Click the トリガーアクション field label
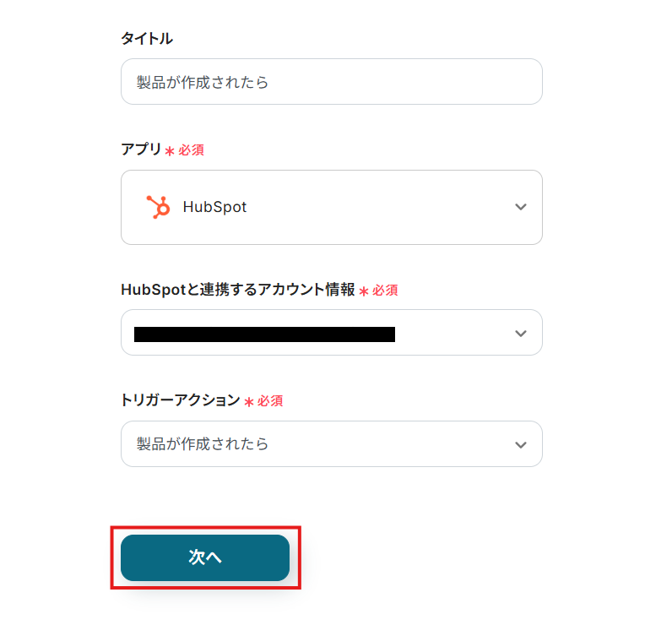 [x=181, y=400]
